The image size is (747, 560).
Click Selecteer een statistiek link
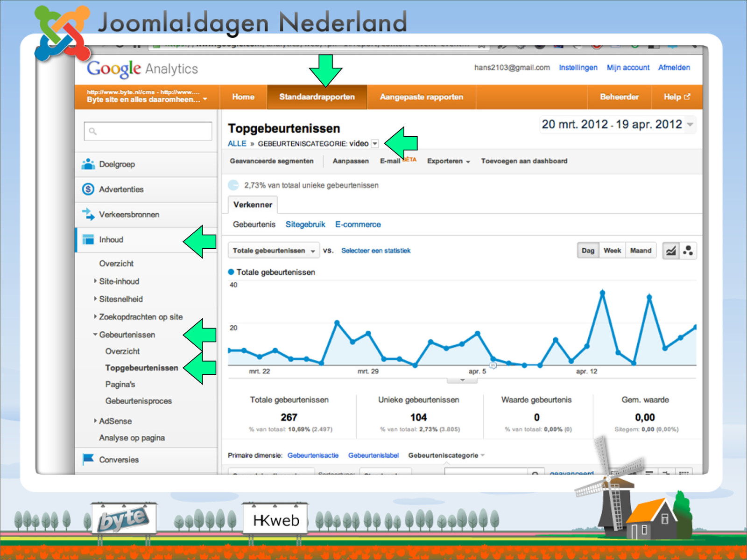(376, 251)
